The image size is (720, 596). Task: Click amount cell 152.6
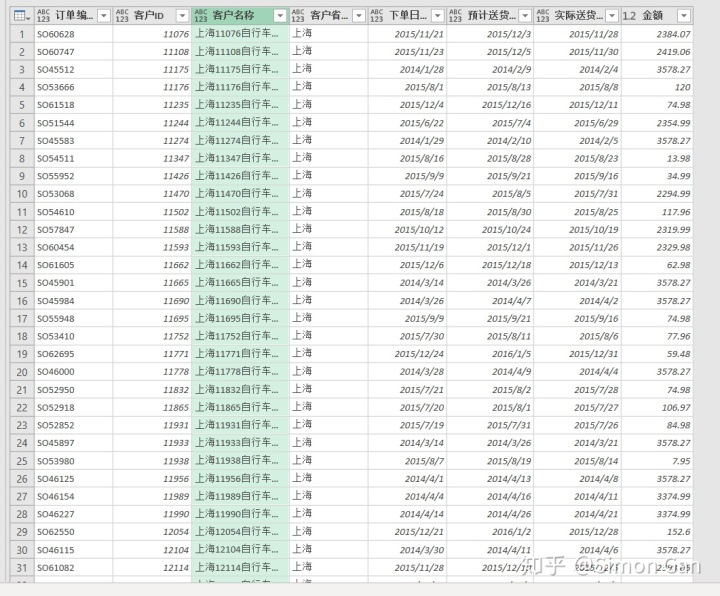coord(657,532)
